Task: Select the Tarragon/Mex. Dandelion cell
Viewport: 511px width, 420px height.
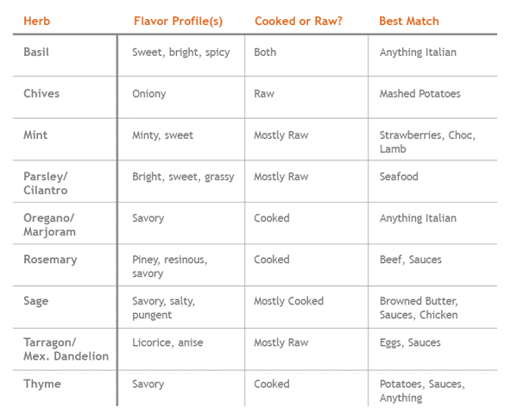Action: coord(66,349)
